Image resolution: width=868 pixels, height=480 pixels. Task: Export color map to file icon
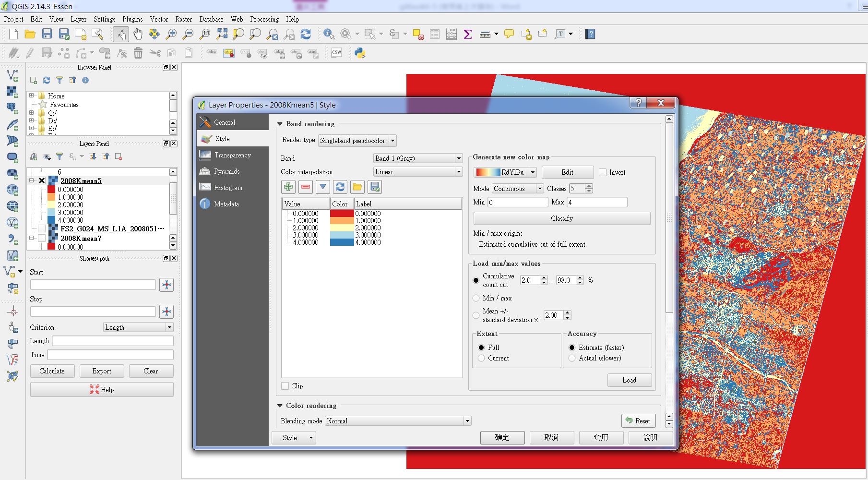point(375,187)
